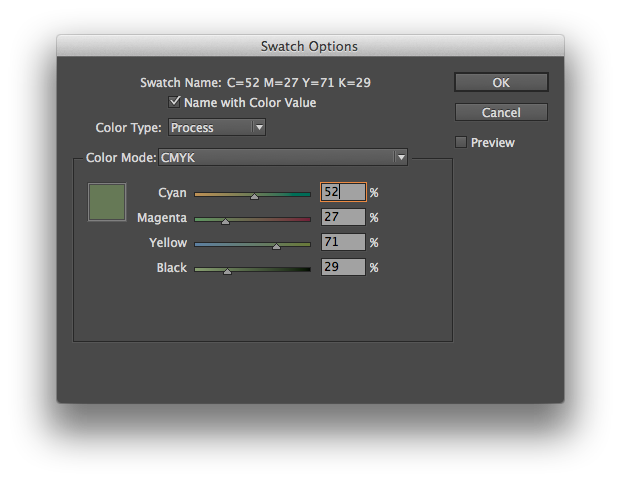Screen dimensions: 621x482
Task: Click the Cyan percentage field
Action: click(x=343, y=192)
